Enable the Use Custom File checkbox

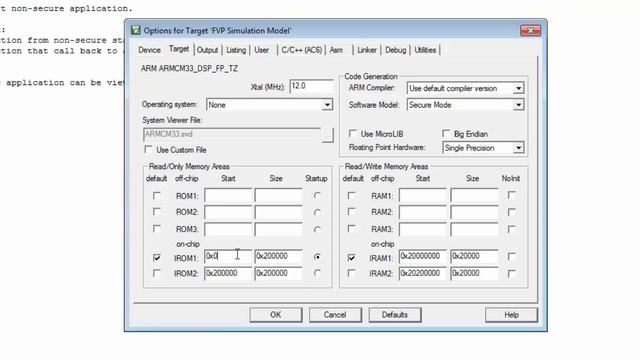[x=149, y=149]
